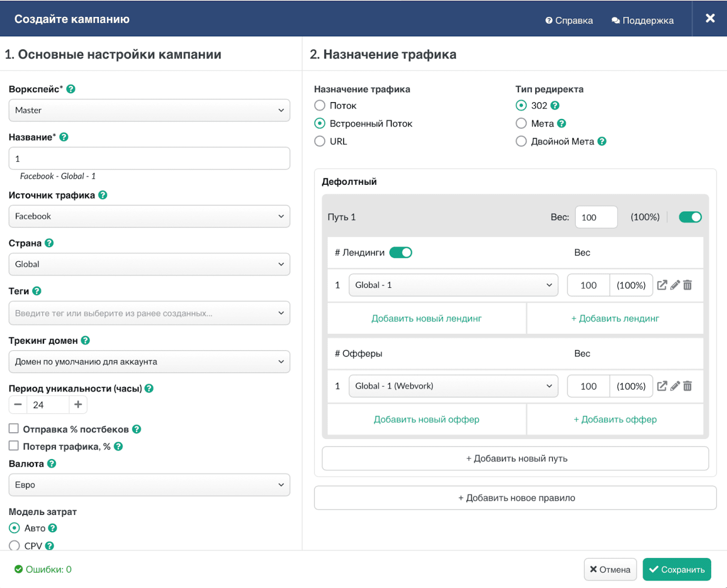Open offer Global - 1 (Webvork) externally
This screenshot has width=727, height=588.
662,386
